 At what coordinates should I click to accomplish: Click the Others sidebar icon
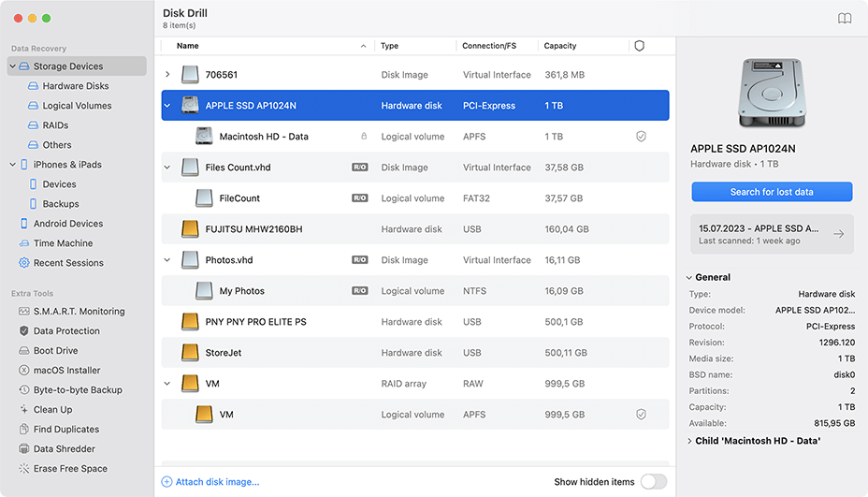[34, 145]
